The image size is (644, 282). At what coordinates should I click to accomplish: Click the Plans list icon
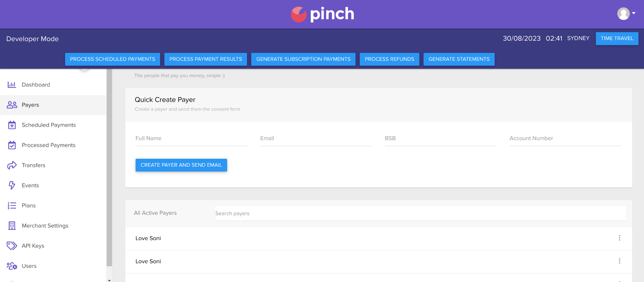12,206
